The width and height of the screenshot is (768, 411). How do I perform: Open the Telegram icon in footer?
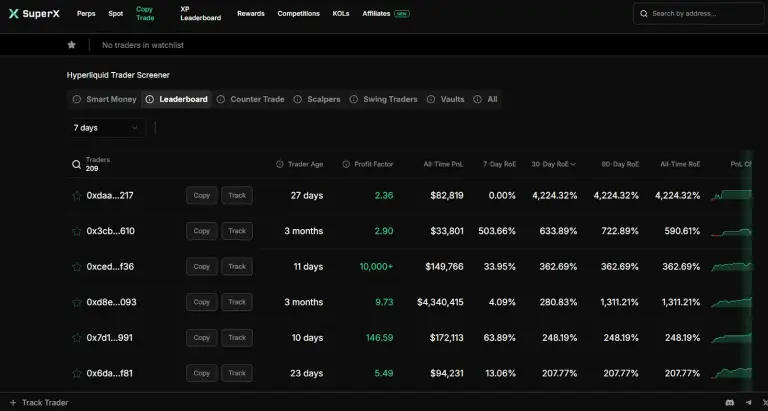click(748, 403)
